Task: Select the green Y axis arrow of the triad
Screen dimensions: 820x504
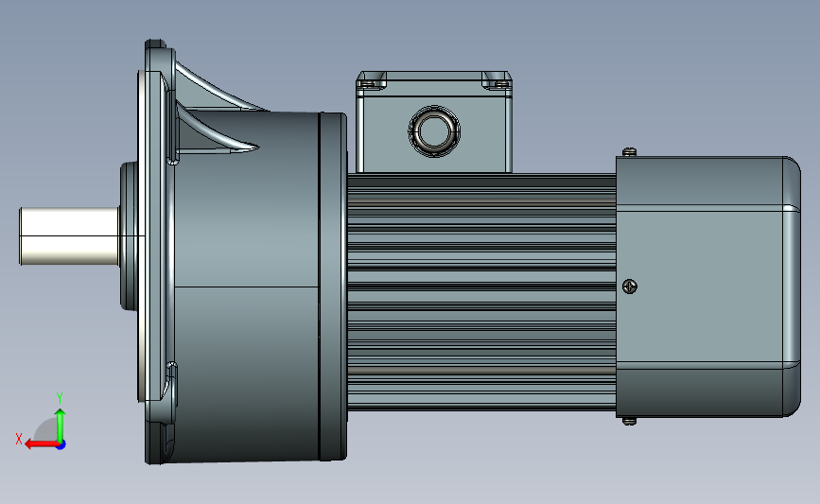Action: (x=61, y=426)
